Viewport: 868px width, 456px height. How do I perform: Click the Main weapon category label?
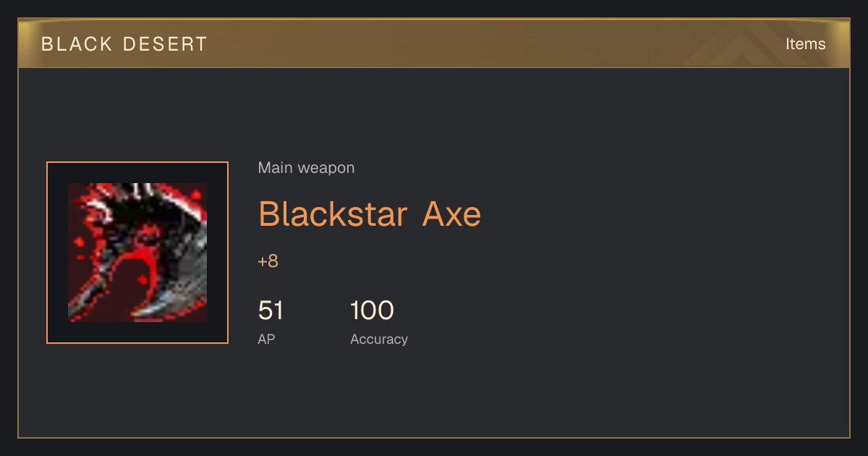[x=306, y=168]
